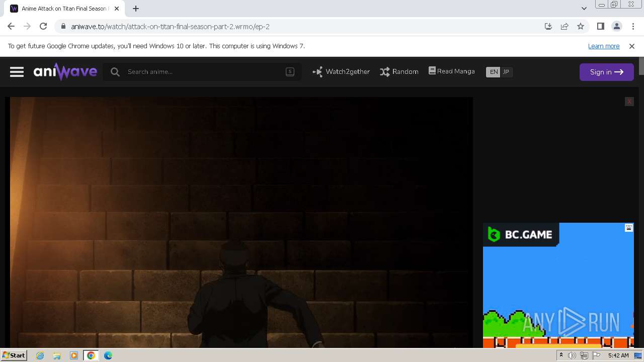644x362 pixels.
Task: Launch Internet Explorer from taskbar
Action: [40, 355]
